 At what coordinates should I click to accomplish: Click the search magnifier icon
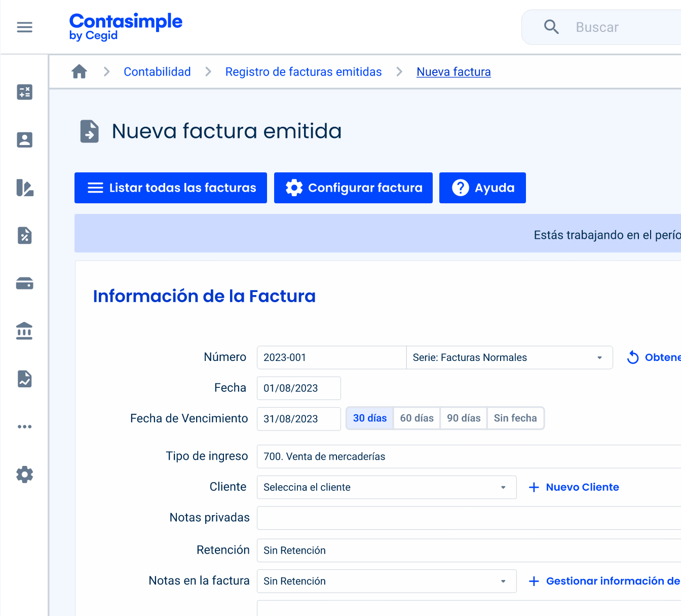click(x=551, y=27)
